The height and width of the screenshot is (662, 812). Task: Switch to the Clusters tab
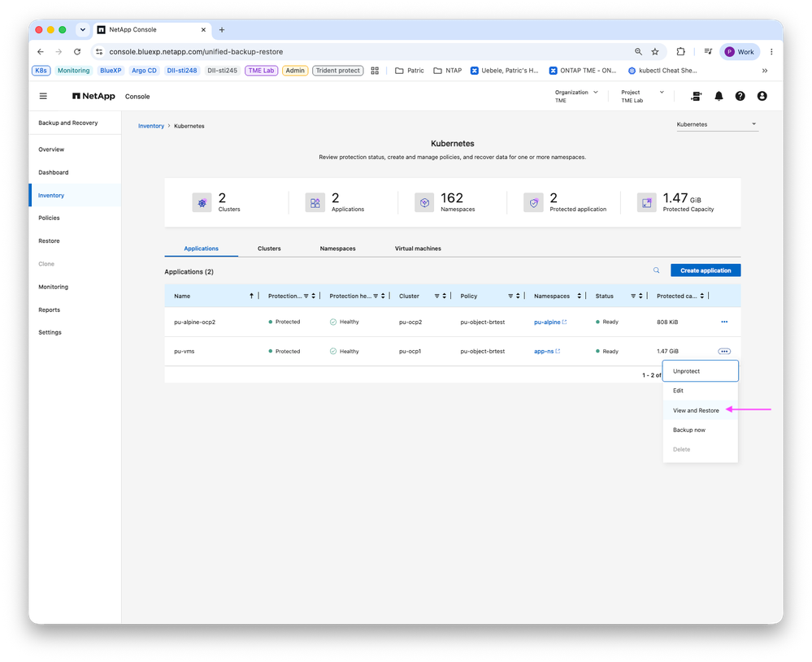(x=269, y=249)
